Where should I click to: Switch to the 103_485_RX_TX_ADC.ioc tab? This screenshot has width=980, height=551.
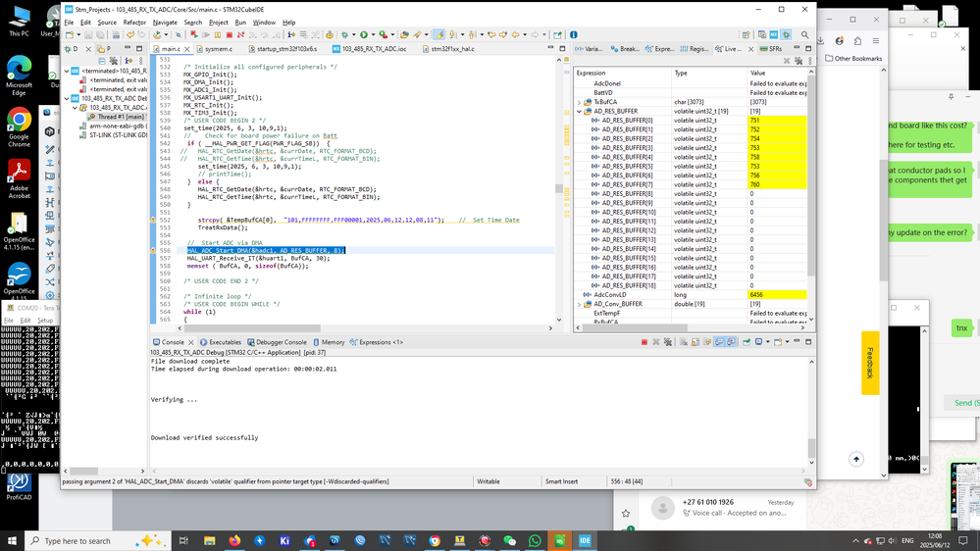pos(370,49)
